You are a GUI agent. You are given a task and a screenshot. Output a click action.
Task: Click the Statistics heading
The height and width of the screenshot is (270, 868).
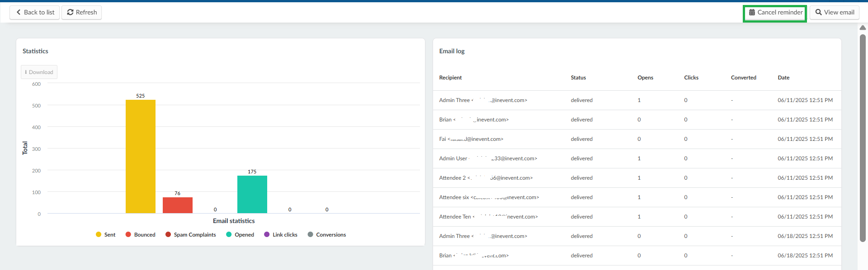[35, 51]
